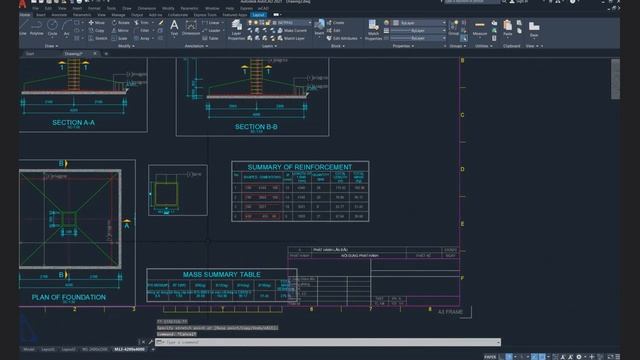Open the Insert ribbon tab
This screenshot has width=640, height=360.
[x=41, y=15]
